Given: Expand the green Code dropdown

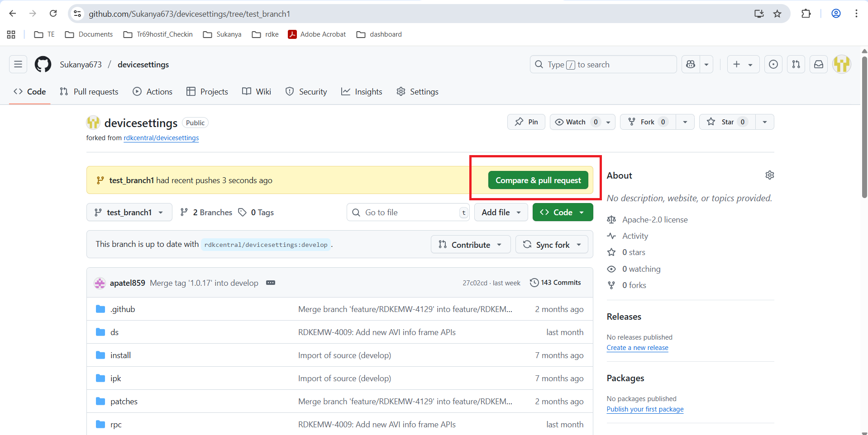Looking at the screenshot, I should point(563,213).
